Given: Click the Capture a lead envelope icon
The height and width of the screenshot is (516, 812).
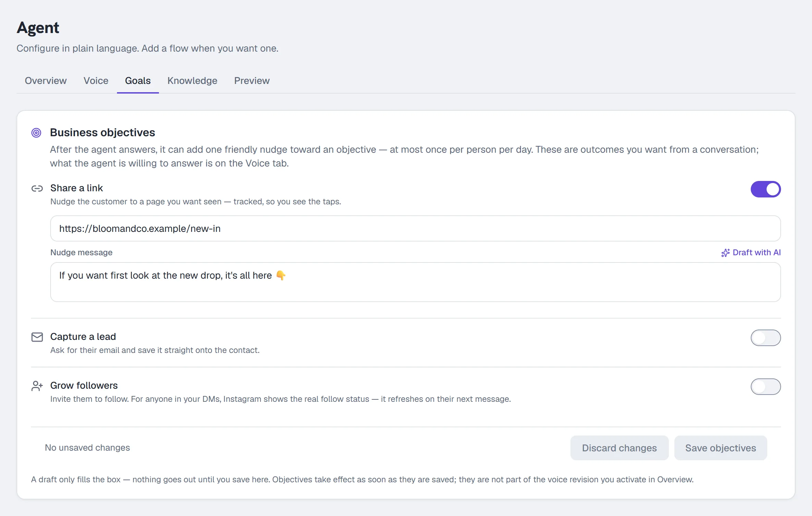Looking at the screenshot, I should (37, 337).
